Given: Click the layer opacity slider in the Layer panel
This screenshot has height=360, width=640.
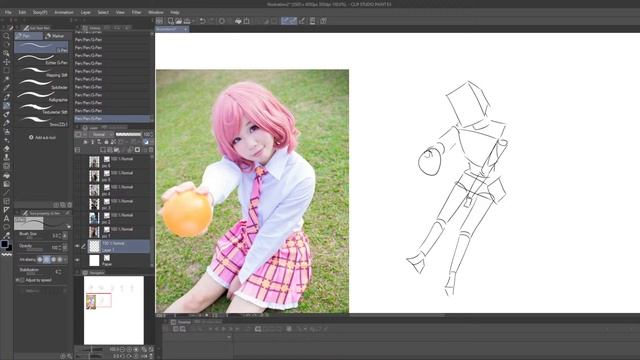Looking at the screenshot, I should [x=129, y=134].
